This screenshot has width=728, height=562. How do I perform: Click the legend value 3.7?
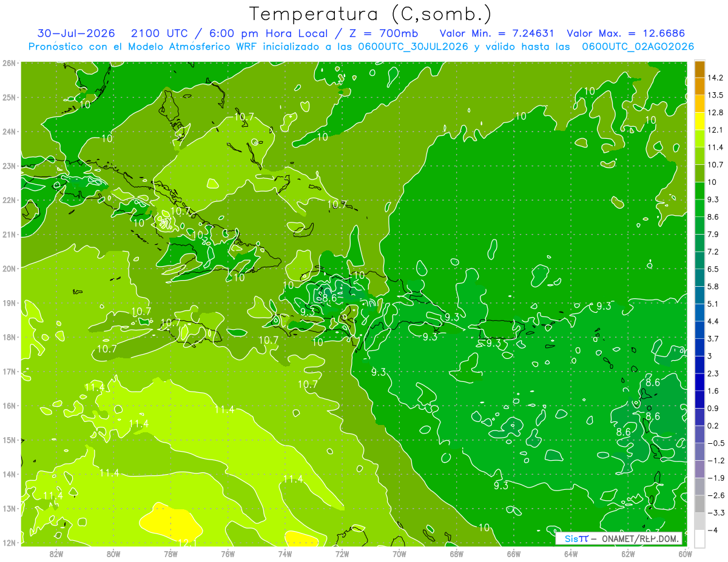point(713,339)
